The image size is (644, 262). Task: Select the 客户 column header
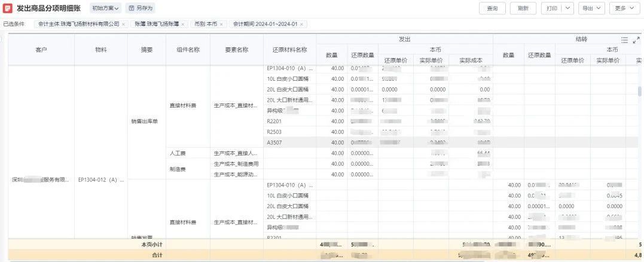click(41, 50)
